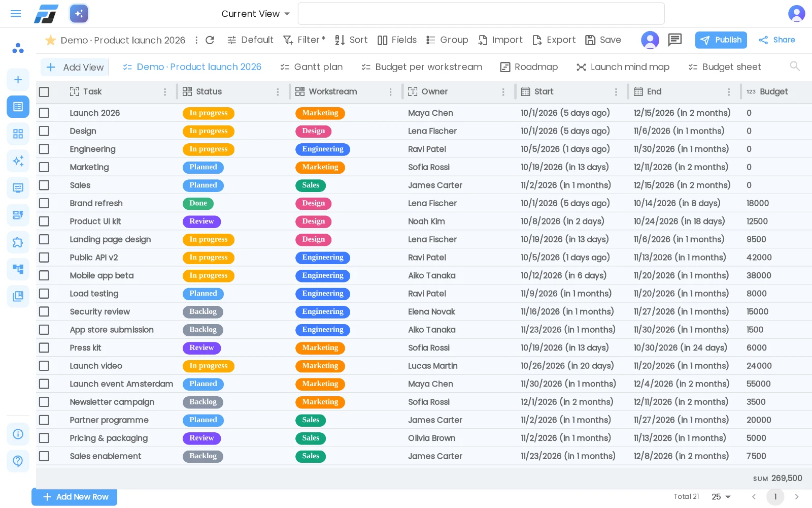
Task: Open the End column options menu
Action: (x=729, y=92)
